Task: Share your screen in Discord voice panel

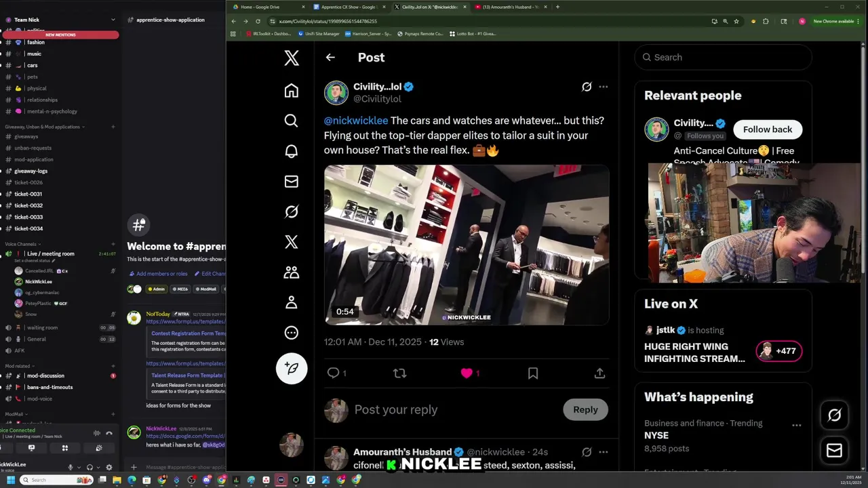Action: pos(31,447)
